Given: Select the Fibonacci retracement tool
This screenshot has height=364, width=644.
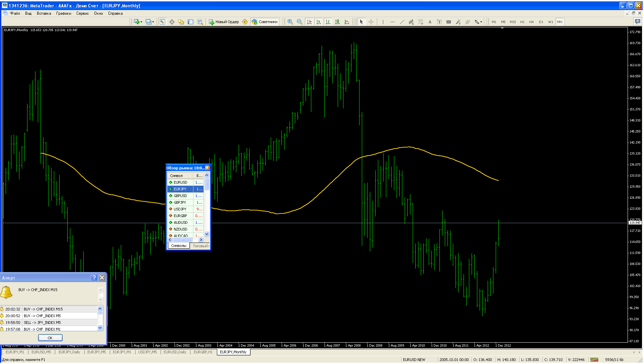Looking at the screenshot, I should coord(421,22).
